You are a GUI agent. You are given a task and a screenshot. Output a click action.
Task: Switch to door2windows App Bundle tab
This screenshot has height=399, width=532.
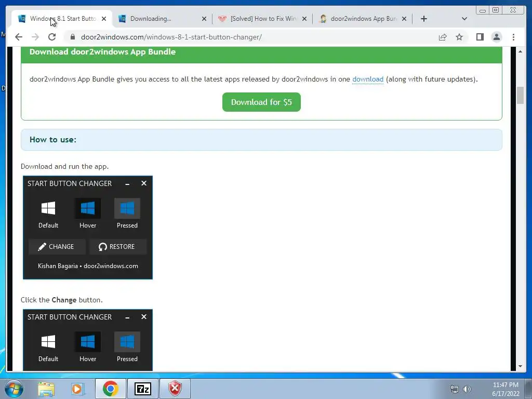360,19
